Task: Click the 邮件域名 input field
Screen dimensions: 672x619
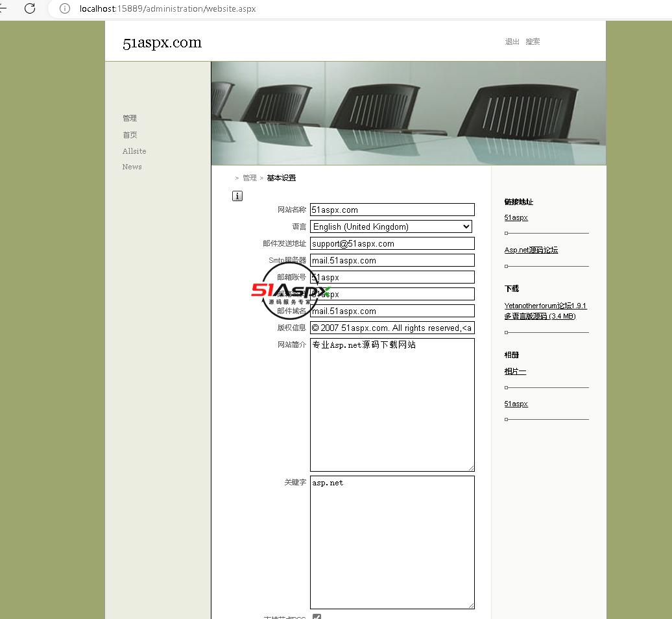Action: [x=392, y=311]
